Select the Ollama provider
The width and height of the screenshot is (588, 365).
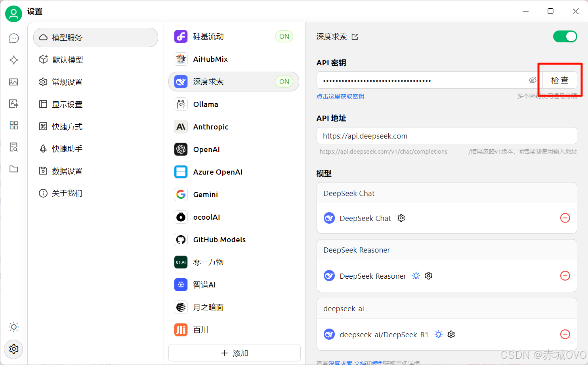234,104
